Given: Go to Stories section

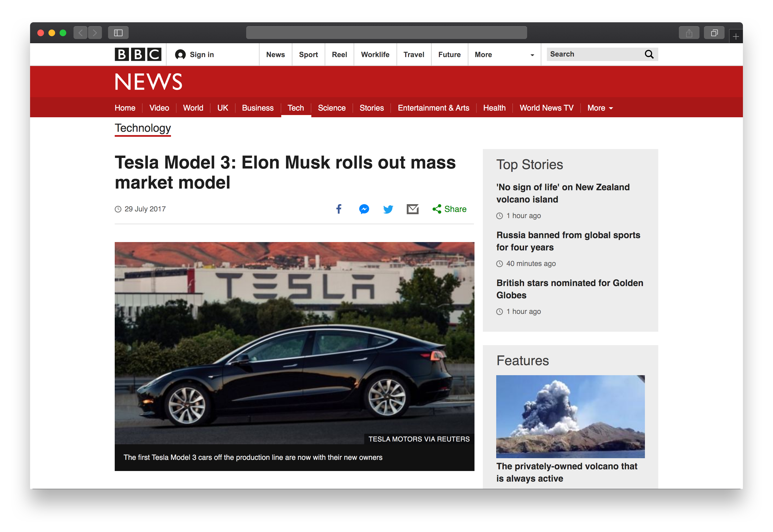Looking at the screenshot, I should (371, 108).
